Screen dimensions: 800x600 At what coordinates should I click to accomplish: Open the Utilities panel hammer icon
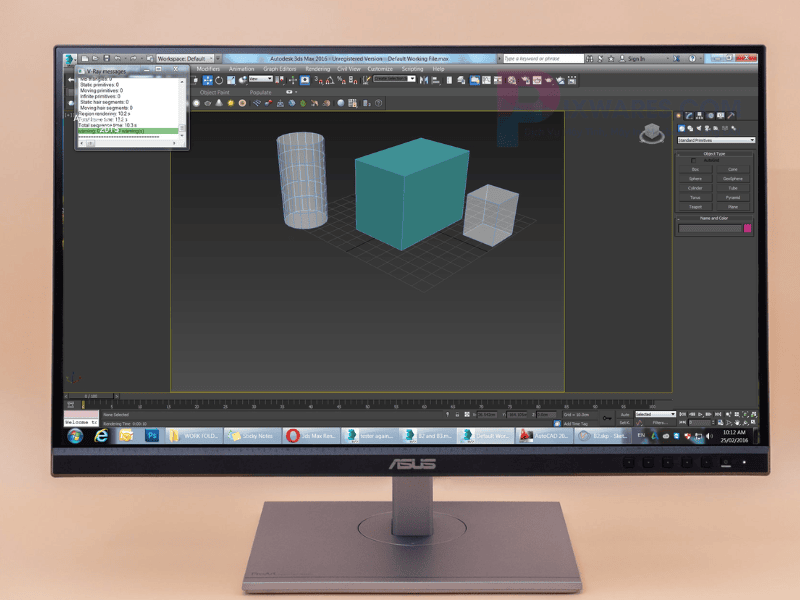[x=732, y=116]
